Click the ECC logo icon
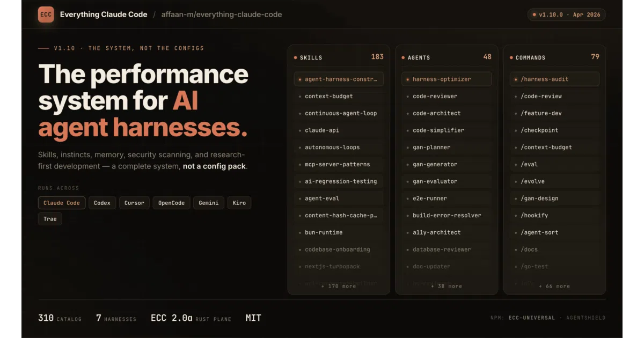Screen dimensions: 644x338 (x=46, y=14)
